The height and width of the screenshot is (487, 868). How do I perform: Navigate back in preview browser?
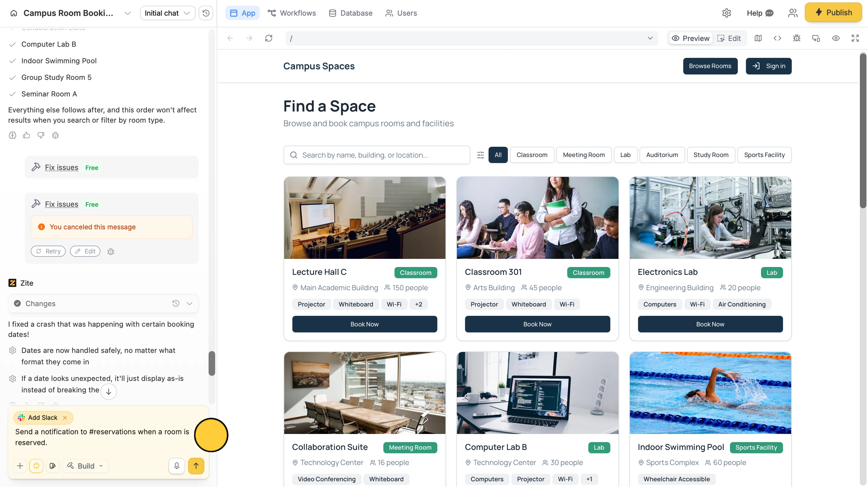point(230,38)
